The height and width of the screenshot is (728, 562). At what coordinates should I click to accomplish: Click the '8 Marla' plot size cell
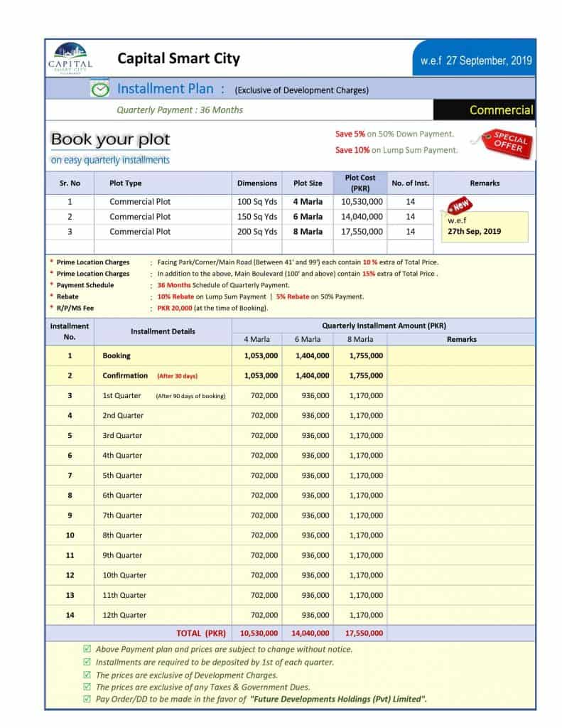pyautogui.click(x=308, y=231)
